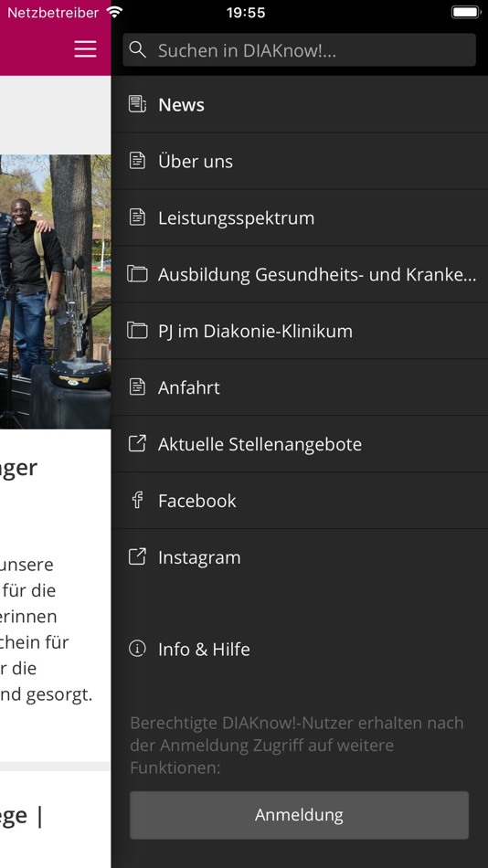Open the Über uns page

click(x=299, y=161)
